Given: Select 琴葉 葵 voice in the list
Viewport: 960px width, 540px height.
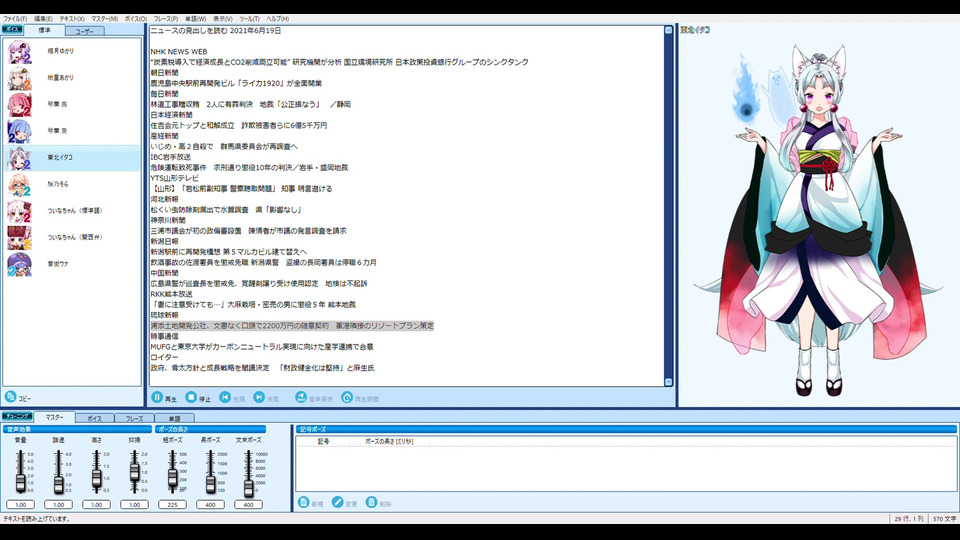Looking at the screenshot, I should pos(72,131).
